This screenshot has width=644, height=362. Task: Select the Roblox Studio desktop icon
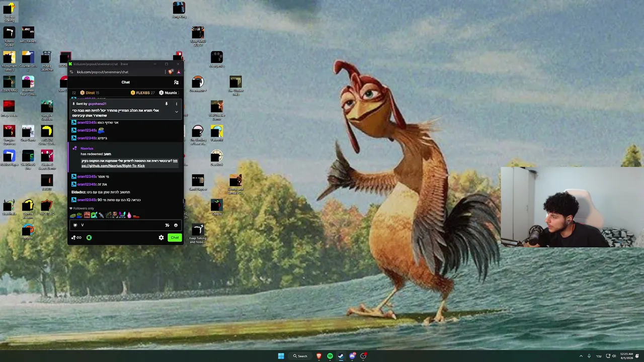coord(10,36)
